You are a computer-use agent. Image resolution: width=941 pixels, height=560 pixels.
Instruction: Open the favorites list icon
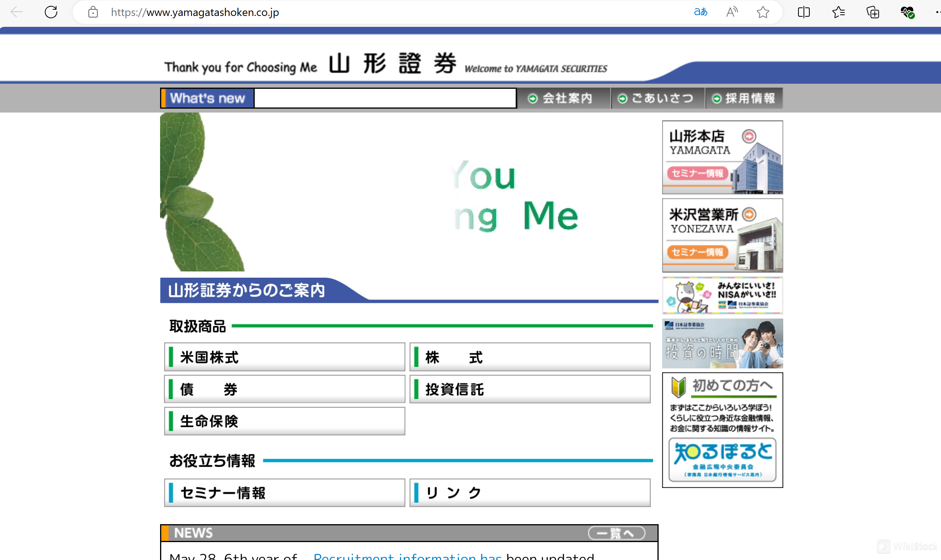coord(838,12)
